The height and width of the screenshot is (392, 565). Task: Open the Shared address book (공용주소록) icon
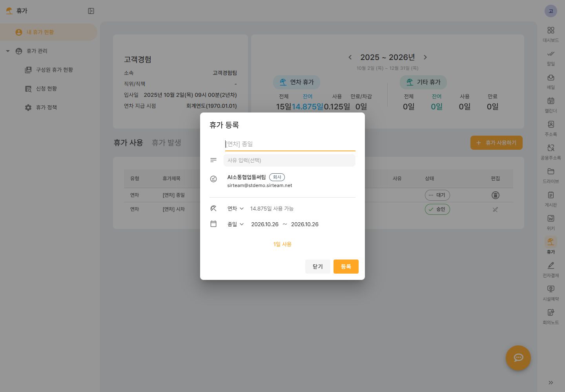(551, 148)
